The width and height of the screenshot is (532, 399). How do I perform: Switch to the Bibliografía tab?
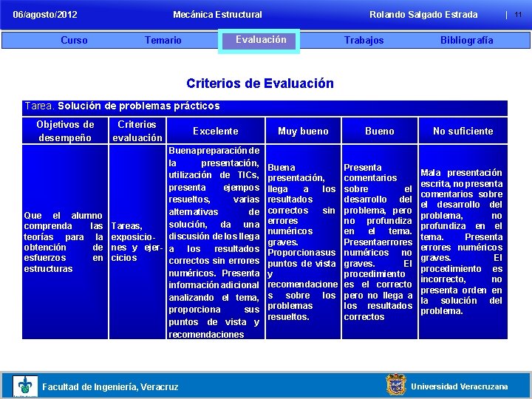(x=466, y=40)
